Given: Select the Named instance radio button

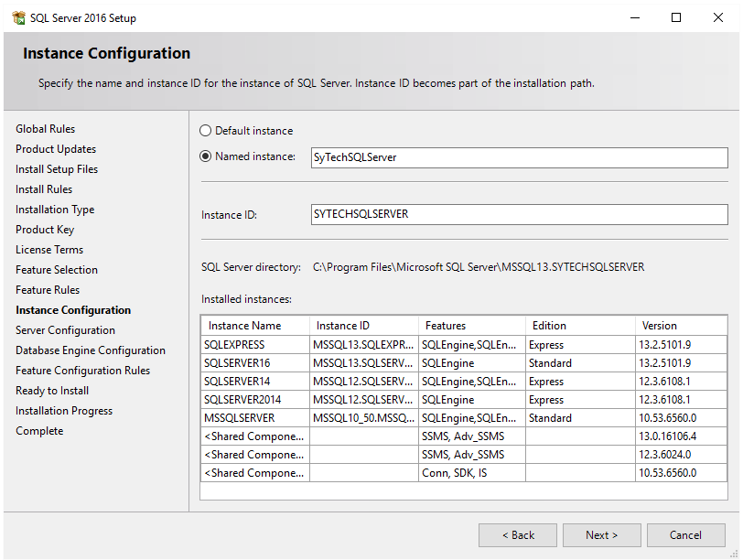Looking at the screenshot, I should click(x=205, y=156).
